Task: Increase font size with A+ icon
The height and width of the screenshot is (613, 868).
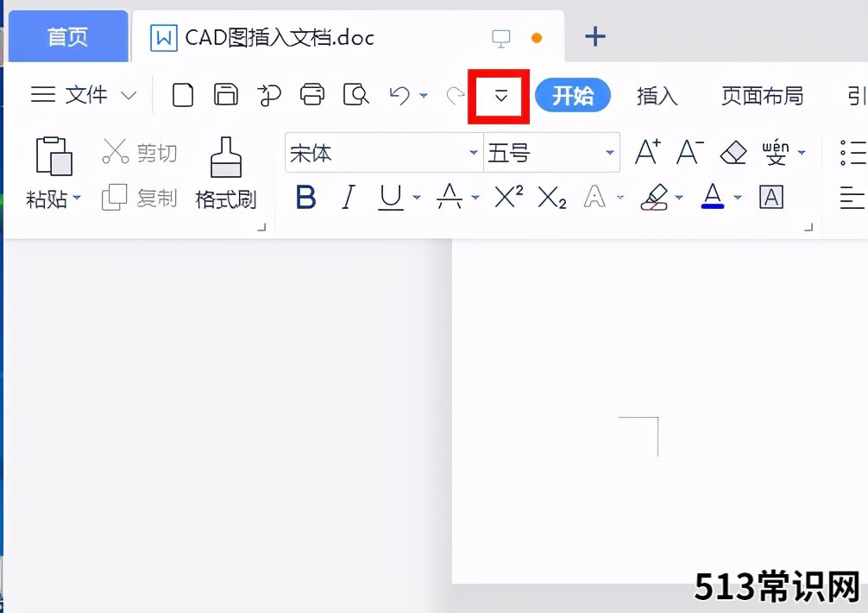Action: point(648,152)
